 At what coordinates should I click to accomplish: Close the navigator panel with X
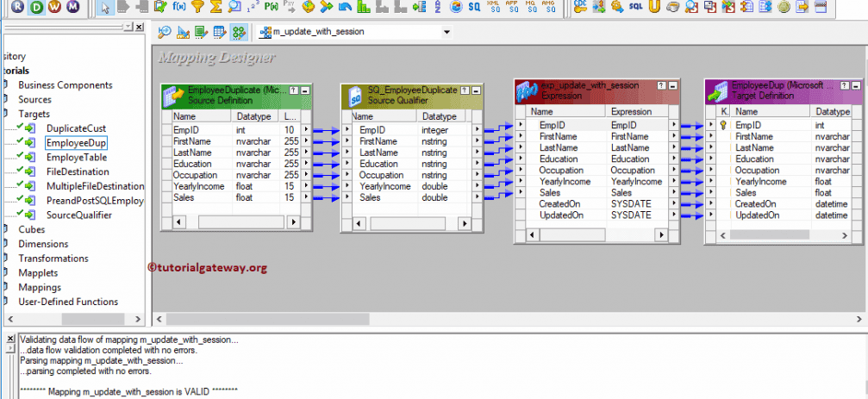click(x=139, y=27)
